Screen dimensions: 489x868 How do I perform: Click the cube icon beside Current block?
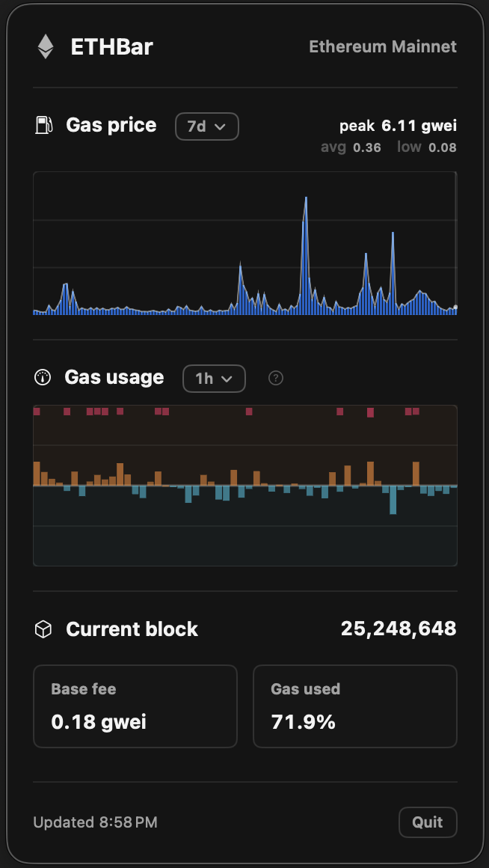43,629
